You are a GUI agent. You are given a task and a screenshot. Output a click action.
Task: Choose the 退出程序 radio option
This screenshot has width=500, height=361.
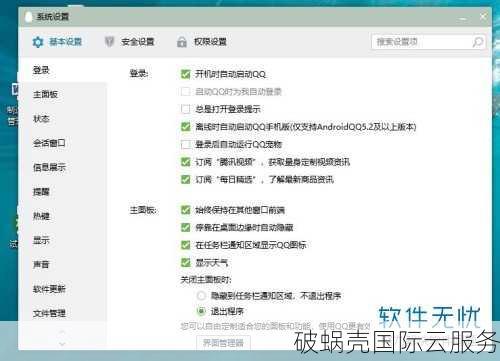[201, 311]
